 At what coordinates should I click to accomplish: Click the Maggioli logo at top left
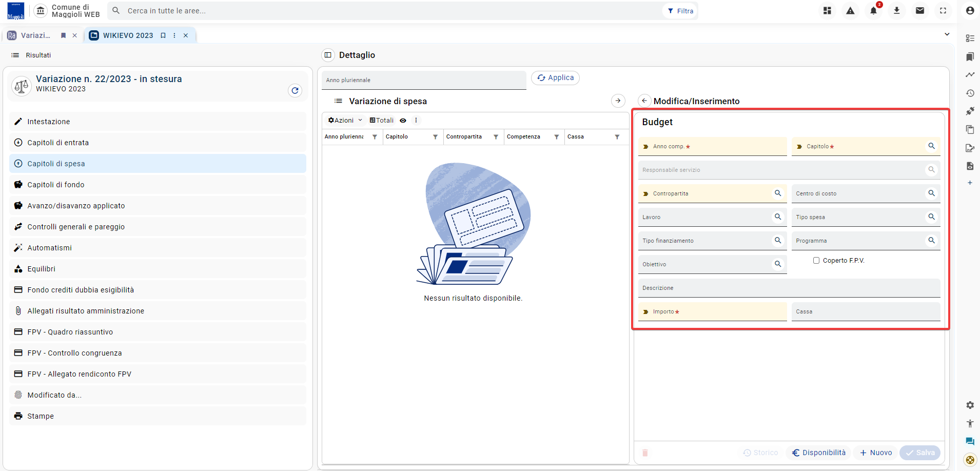pos(16,11)
